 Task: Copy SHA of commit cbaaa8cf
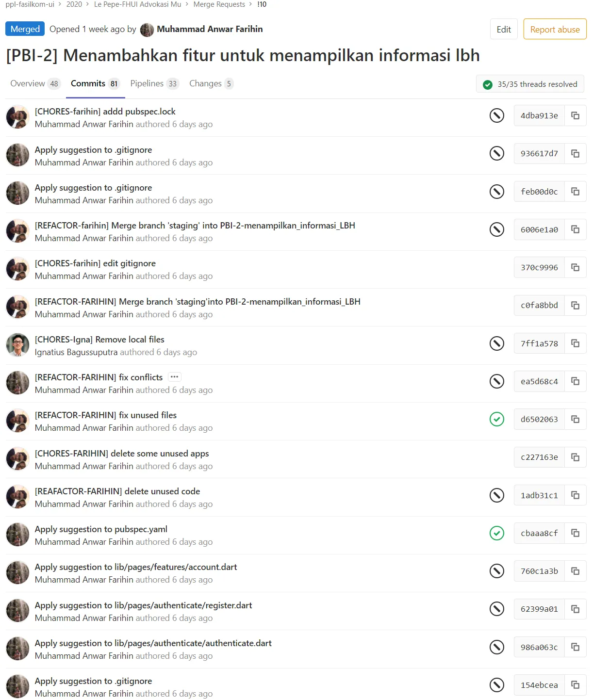click(576, 533)
